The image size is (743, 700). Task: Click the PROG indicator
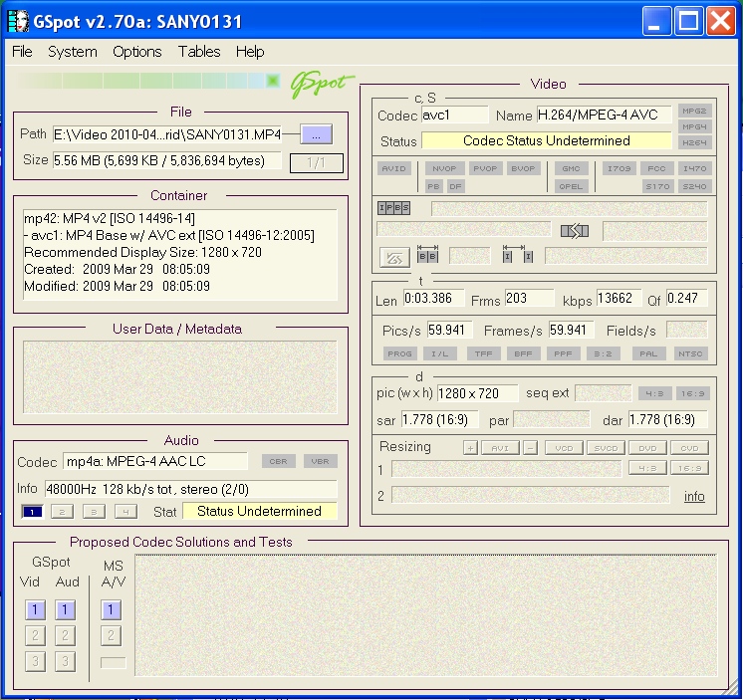tap(399, 353)
